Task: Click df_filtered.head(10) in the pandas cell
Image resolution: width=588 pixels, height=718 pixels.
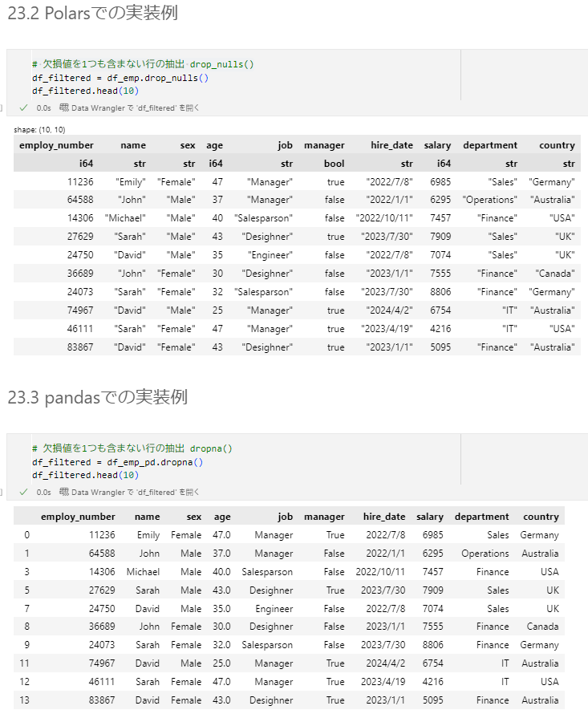Action: 85,475
